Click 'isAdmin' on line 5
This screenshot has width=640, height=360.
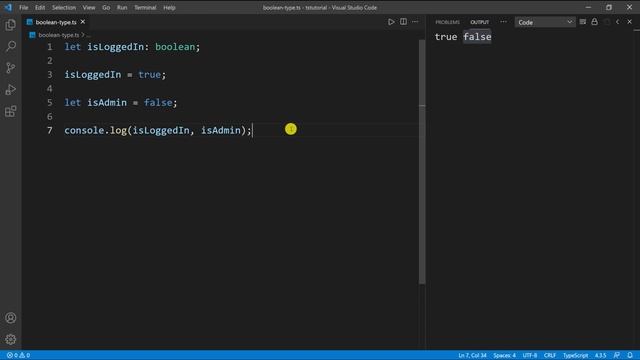click(x=107, y=102)
